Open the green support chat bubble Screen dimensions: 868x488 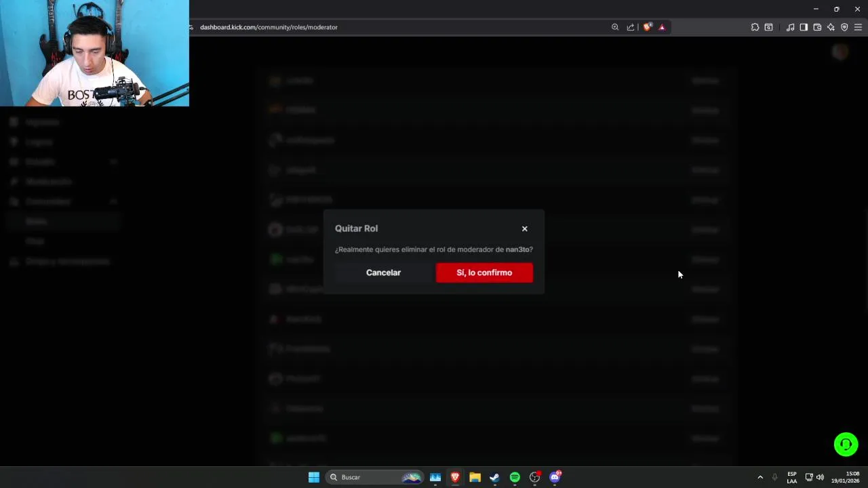(x=846, y=445)
